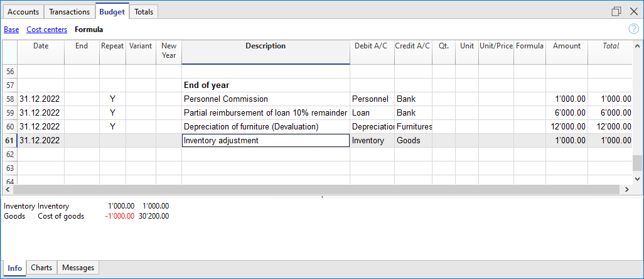Switch to the Accounts tab
This screenshot has width=644, height=279.
point(24,11)
